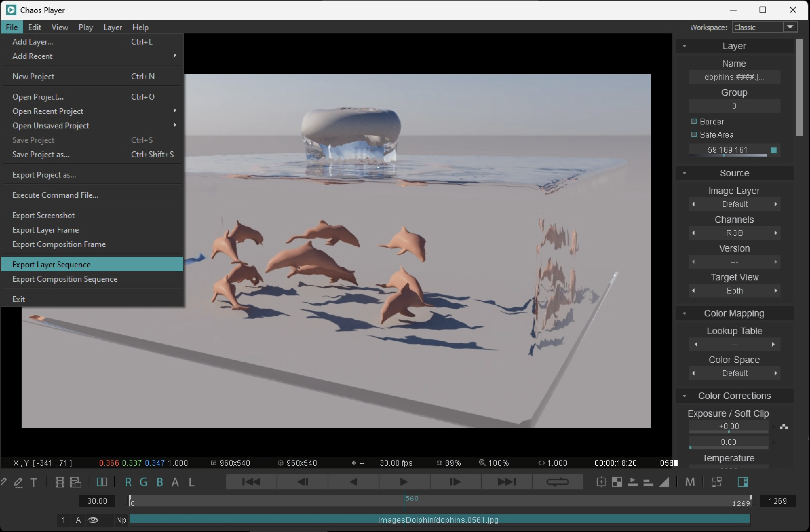Open the Layer menu

[x=113, y=28]
